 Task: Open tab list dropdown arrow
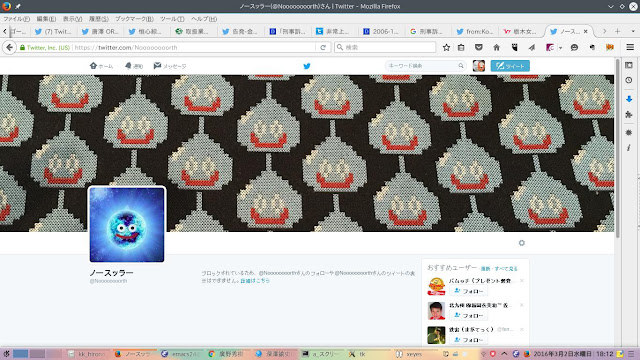[633, 31]
